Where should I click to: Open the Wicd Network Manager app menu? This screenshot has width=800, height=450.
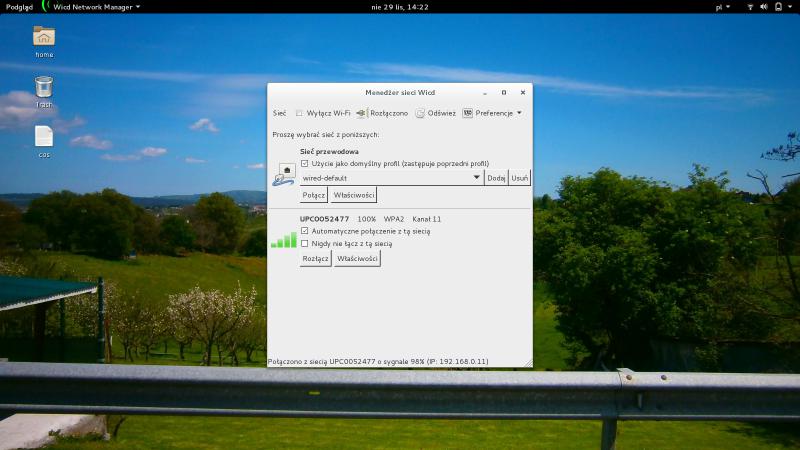tap(95, 6)
